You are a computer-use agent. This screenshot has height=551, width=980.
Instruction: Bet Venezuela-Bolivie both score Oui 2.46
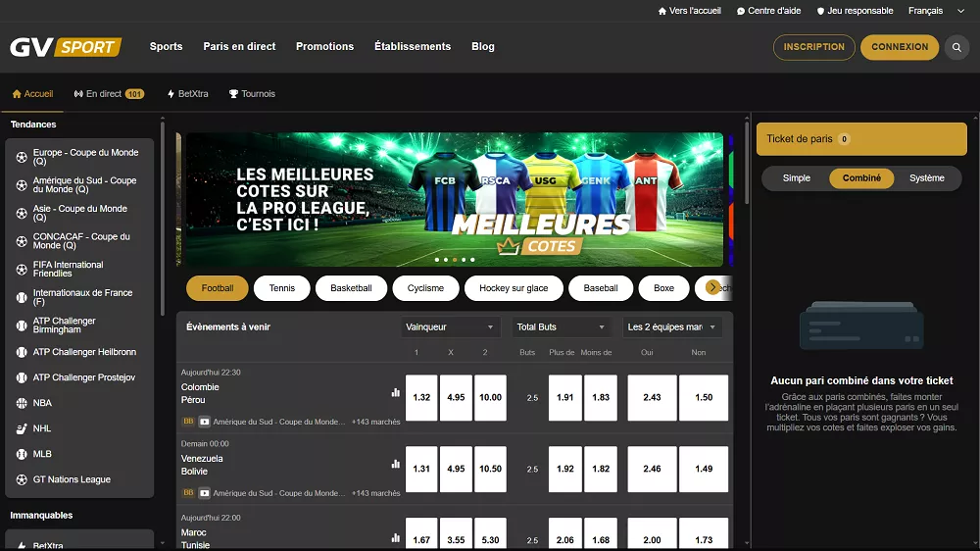click(652, 469)
